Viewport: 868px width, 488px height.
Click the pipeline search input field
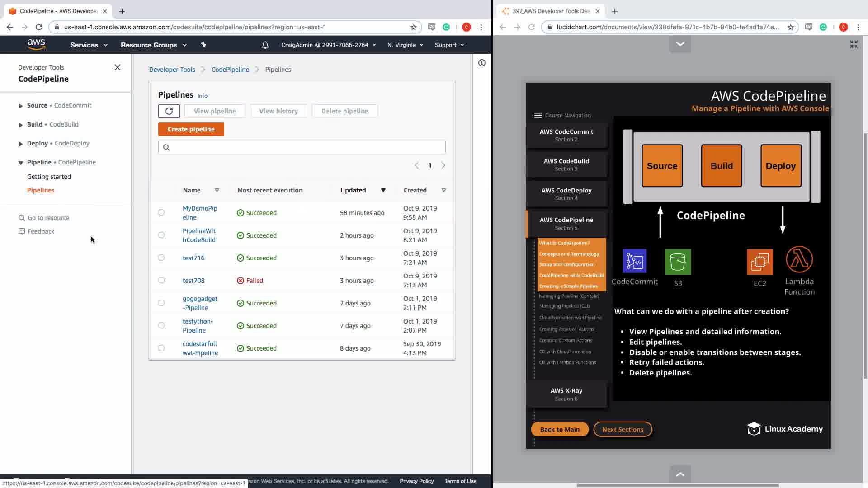302,147
